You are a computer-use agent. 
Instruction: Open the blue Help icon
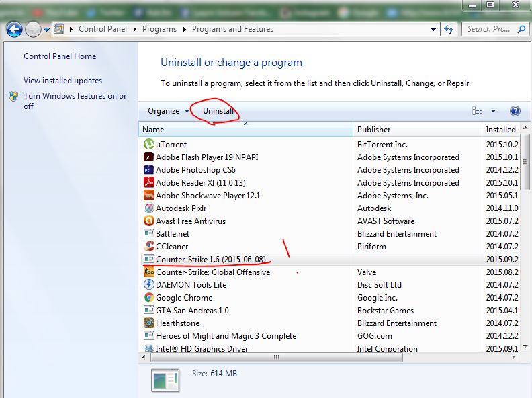(515, 111)
